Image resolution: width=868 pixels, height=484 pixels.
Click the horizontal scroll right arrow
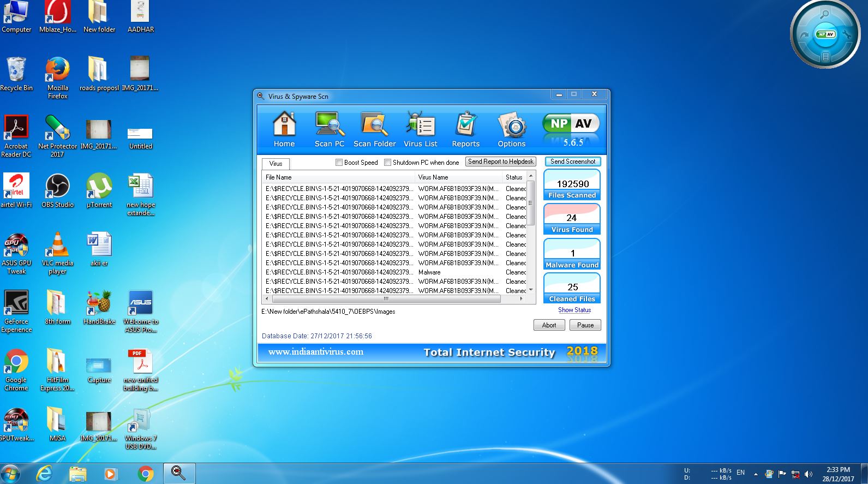click(x=522, y=299)
